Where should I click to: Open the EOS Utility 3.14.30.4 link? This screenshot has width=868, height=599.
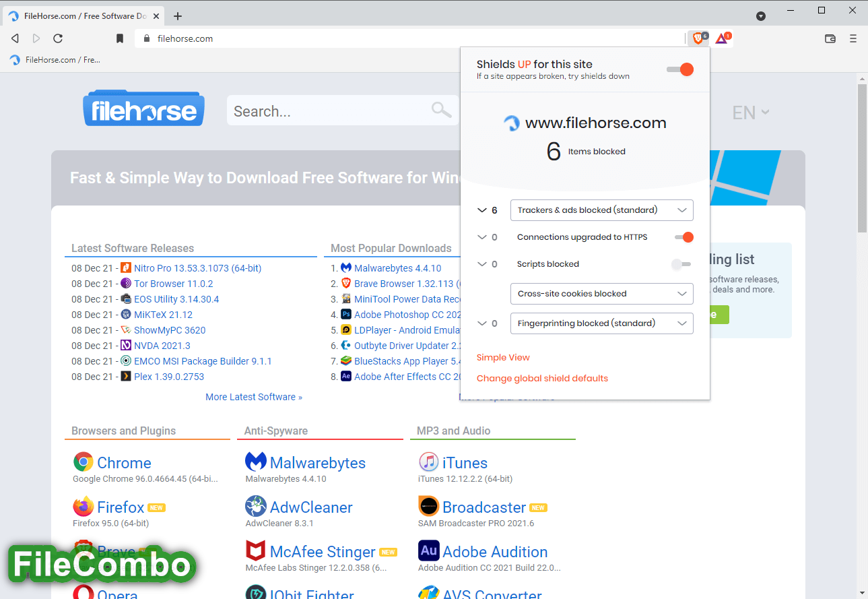[176, 299]
